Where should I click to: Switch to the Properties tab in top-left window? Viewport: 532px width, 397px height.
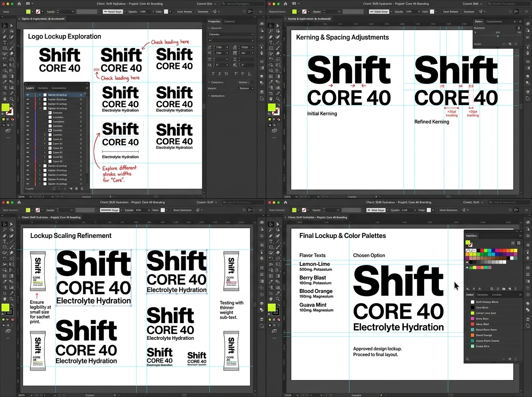tap(214, 21)
